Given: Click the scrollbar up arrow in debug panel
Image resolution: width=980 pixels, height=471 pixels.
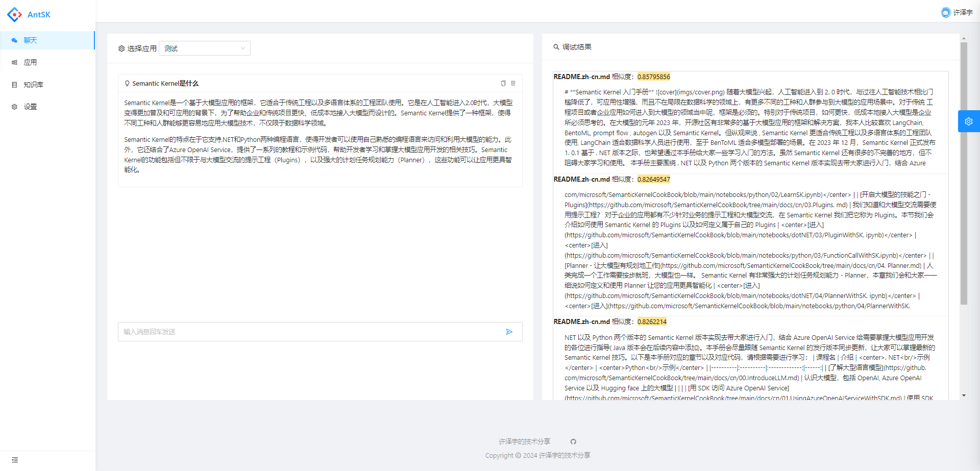Looking at the screenshot, I should click(x=964, y=38).
